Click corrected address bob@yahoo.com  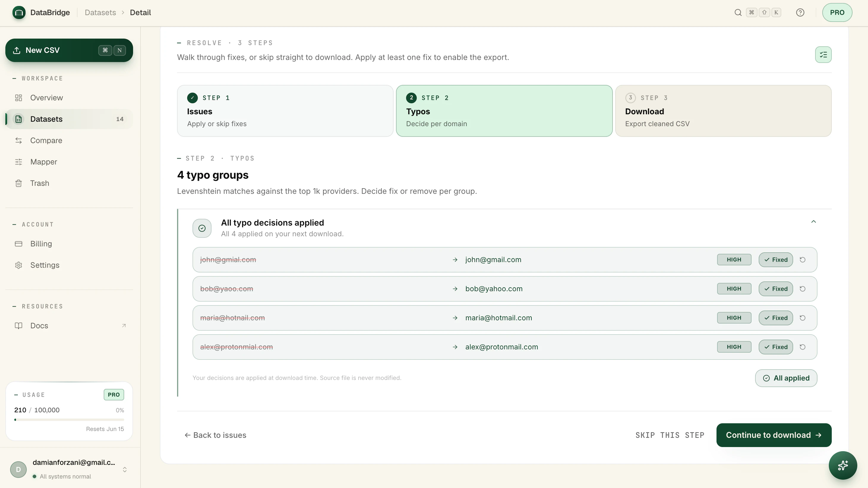tap(494, 289)
